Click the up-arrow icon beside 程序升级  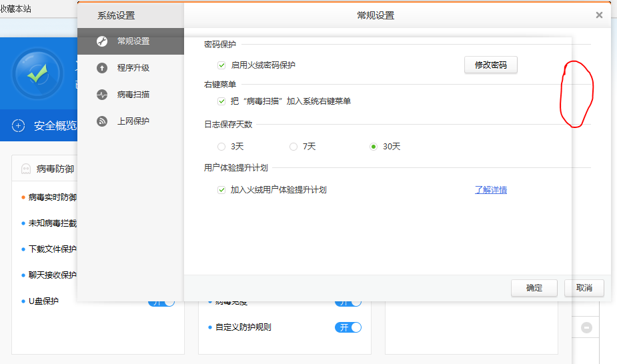click(102, 67)
